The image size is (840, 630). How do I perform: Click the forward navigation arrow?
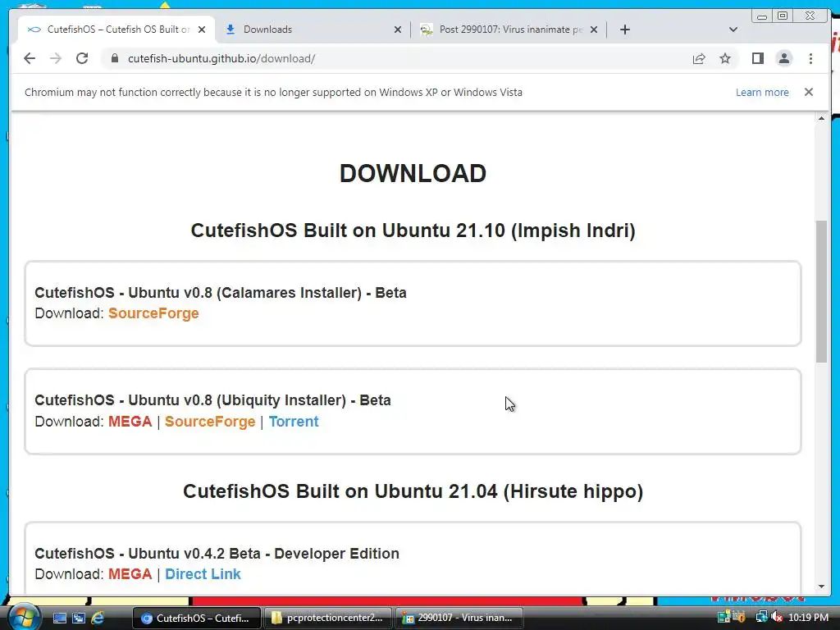pos(56,58)
